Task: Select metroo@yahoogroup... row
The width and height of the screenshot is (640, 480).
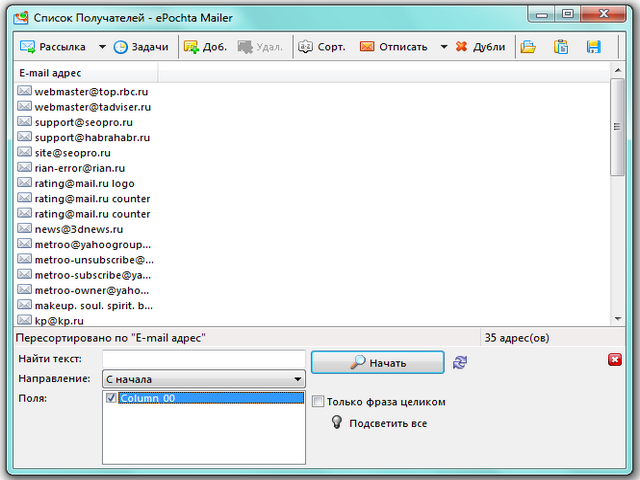Action: (93, 244)
